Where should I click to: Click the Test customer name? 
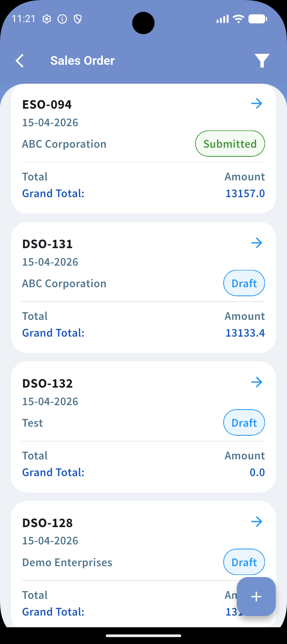(x=32, y=423)
